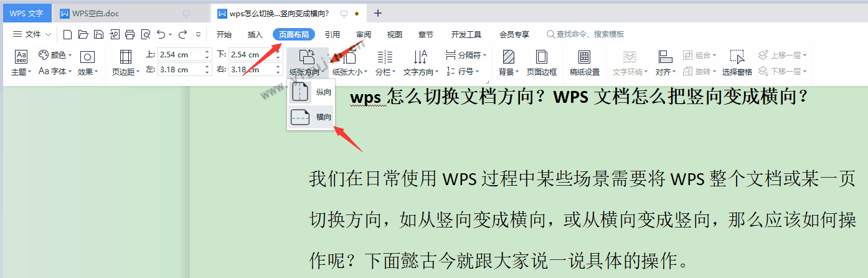Click the 颜色 palette icon

(44, 55)
